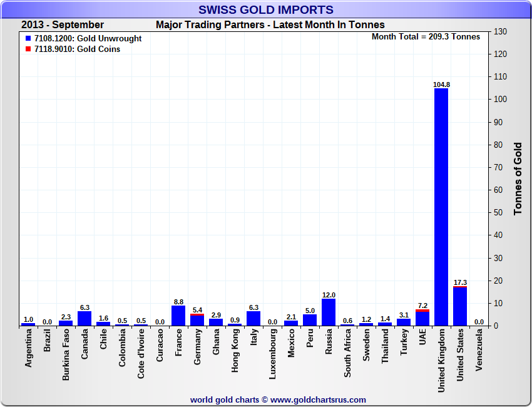Screen dimensions: 532x407
Task: Click the Major Trading Partners subtitle
Action: [x=270, y=25]
